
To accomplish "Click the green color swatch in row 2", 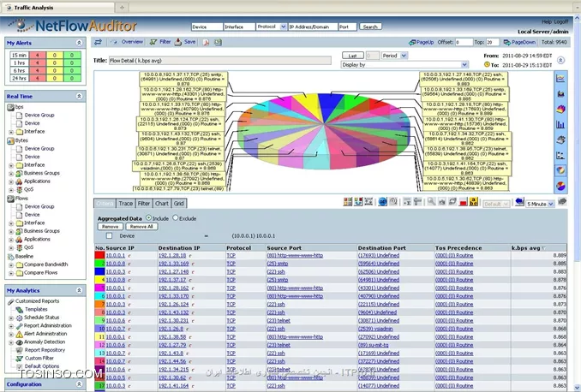I will point(99,264).
